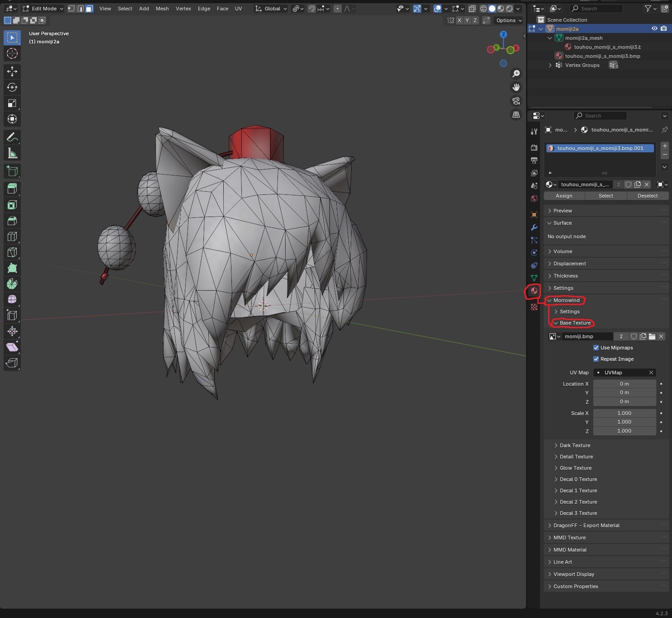Hide momiji2a object in viewport

(654, 28)
